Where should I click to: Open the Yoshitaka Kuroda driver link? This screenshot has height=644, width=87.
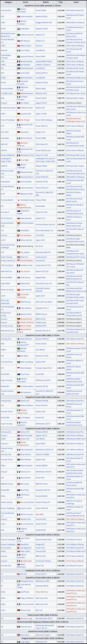point(27,200)
